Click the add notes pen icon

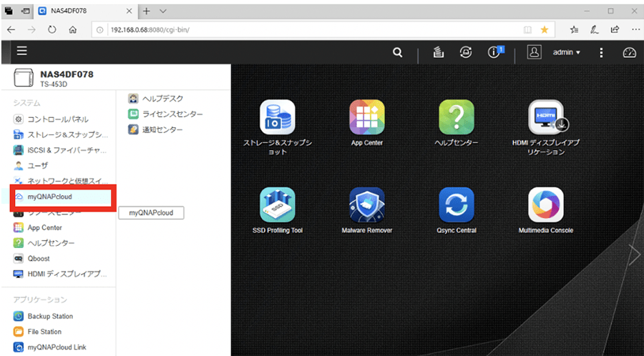tap(595, 29)
